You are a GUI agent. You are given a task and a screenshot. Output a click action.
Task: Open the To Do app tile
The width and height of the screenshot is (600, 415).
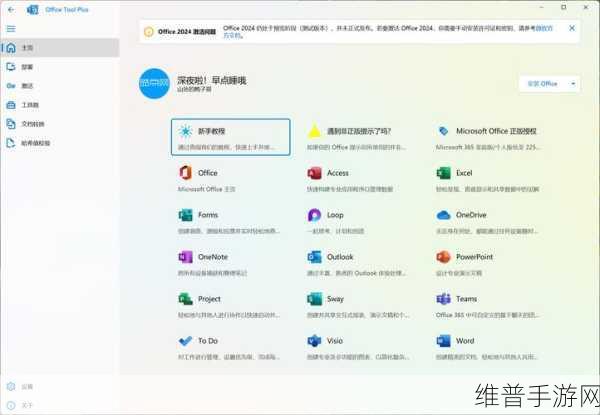(231, 347)
